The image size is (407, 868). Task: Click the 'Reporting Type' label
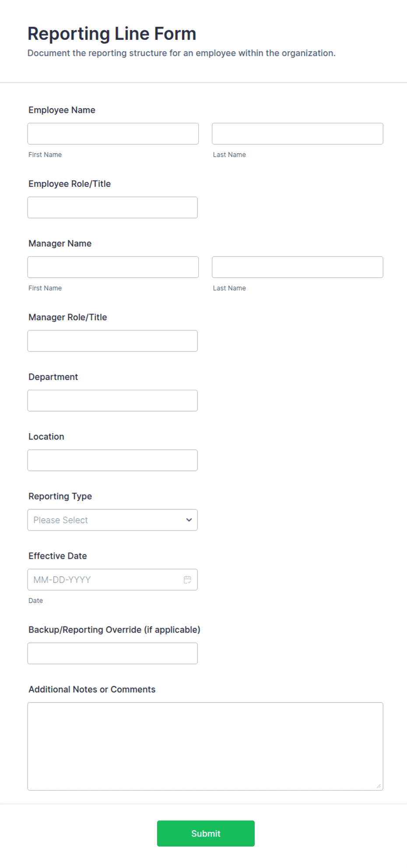[60, 496]
